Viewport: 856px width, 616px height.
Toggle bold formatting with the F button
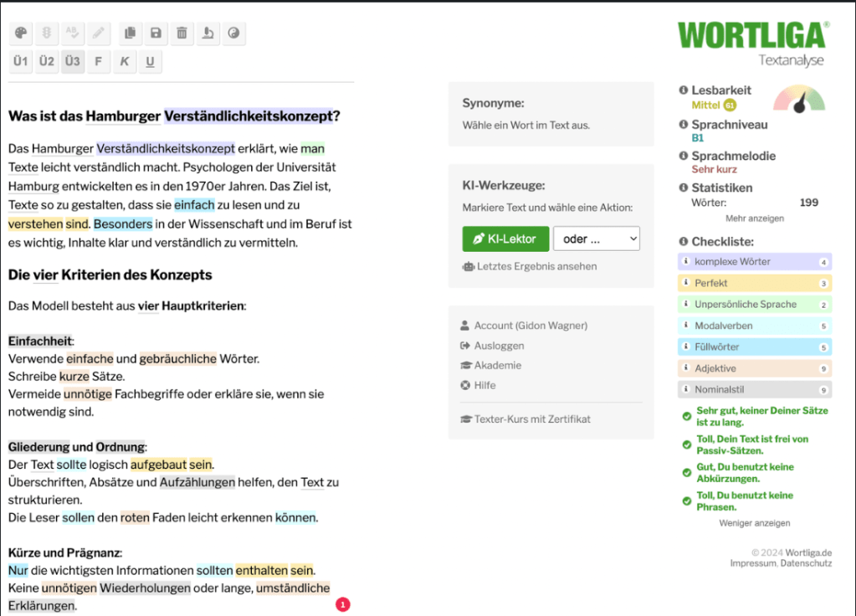[99, 62]
